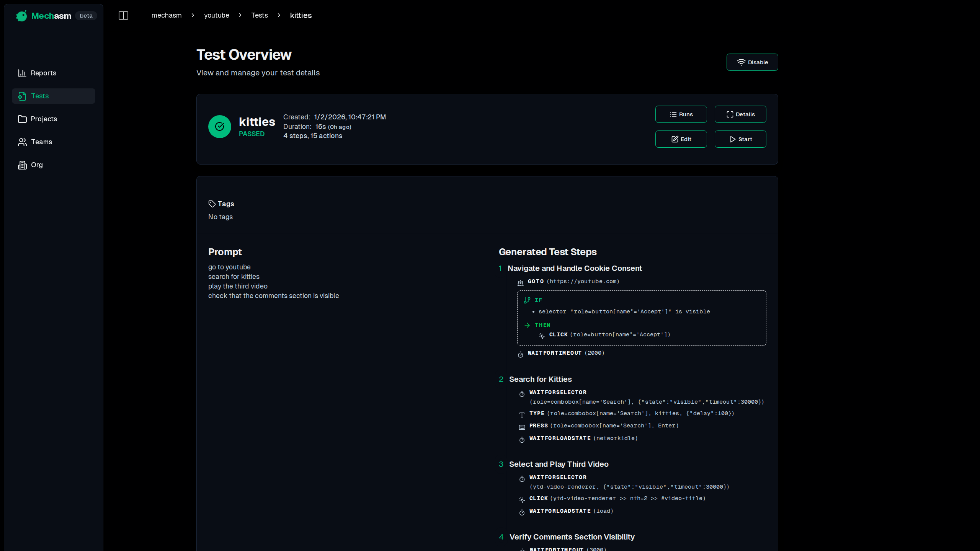Click the green PASSED checkmark badge
Image resolution: width=980 pixels, height=551 pixels.
pyautogui.click(x=219, y=126)
